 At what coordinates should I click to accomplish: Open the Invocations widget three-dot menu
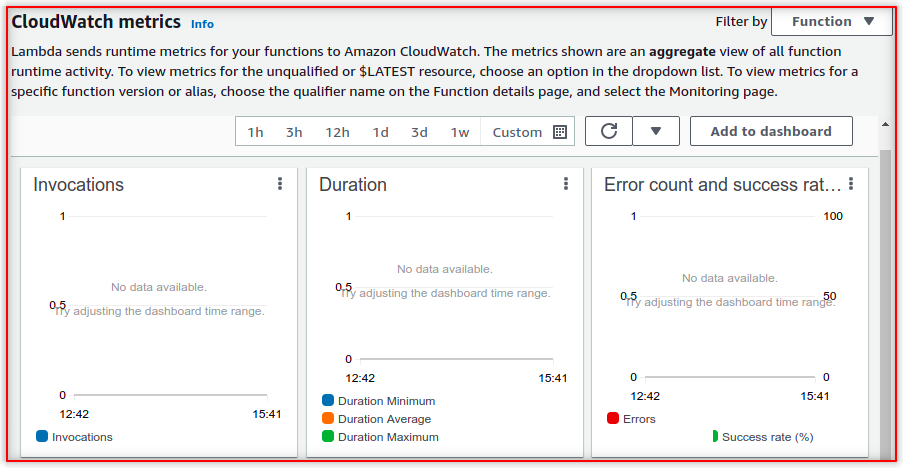(280, 184)
